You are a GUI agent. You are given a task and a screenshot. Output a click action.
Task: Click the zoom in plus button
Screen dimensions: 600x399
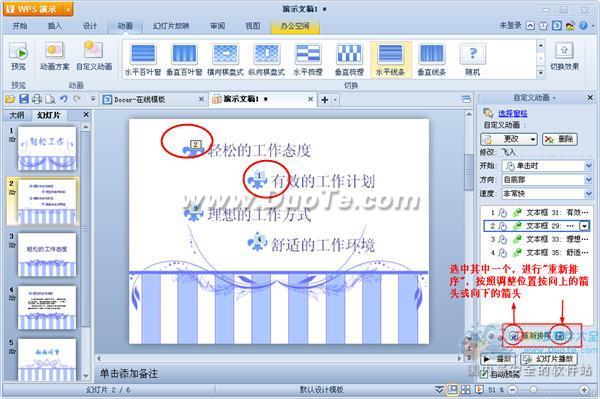(584, 390)
